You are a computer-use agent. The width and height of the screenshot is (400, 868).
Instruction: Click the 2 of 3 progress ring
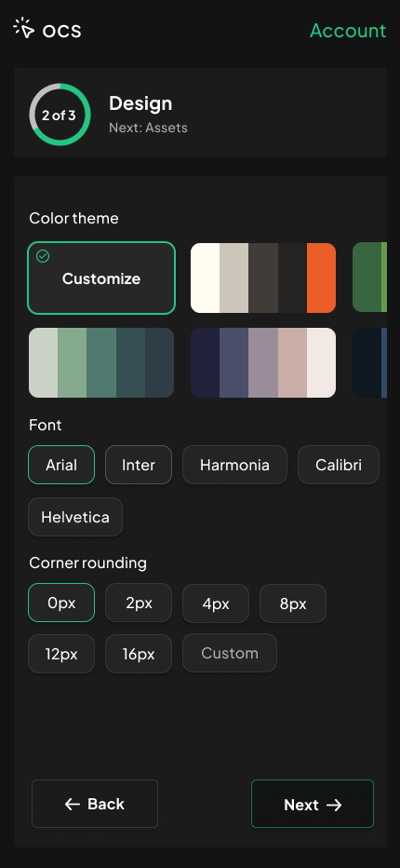coord(60,115)
